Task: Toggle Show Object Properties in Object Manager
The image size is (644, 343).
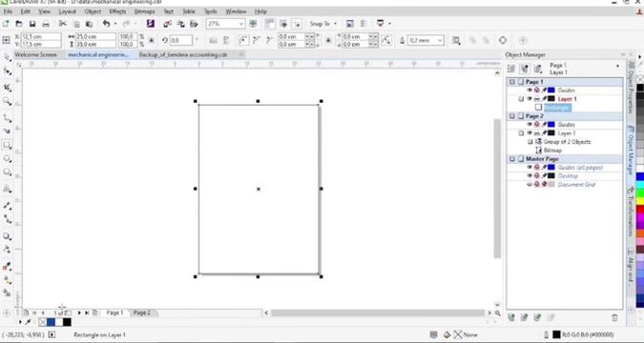Action: tap(511, 69)
